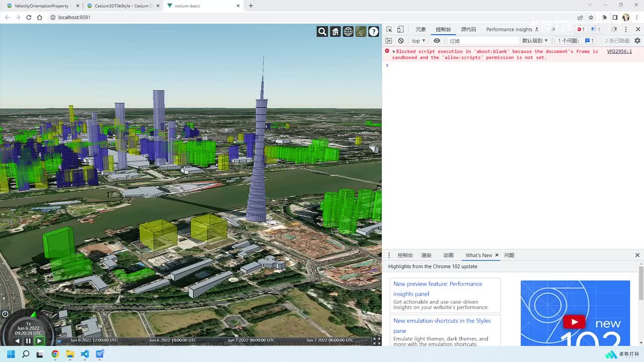644x362 pixels.
Task: Close the What's New tab
Action: click(x=497, y=255)
